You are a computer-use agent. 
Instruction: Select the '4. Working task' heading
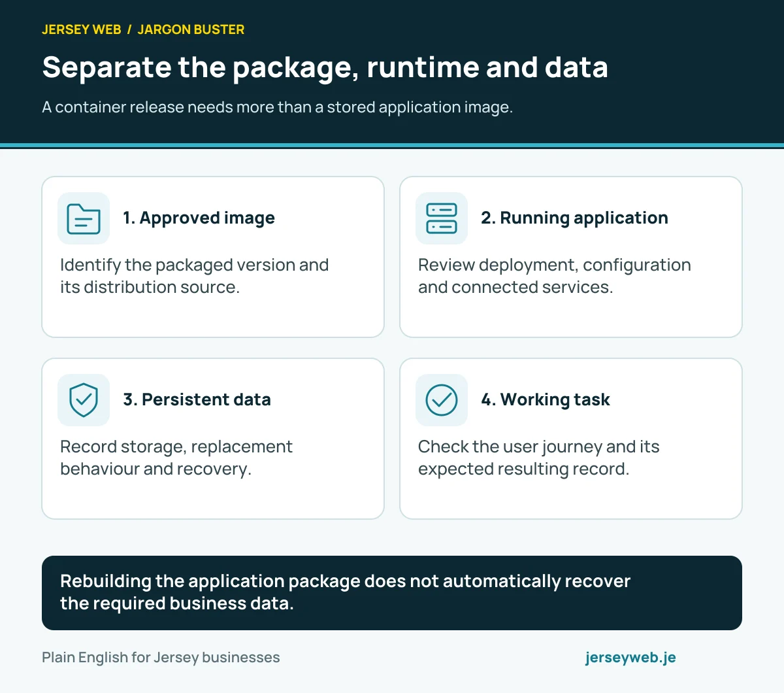coord(546,399)
